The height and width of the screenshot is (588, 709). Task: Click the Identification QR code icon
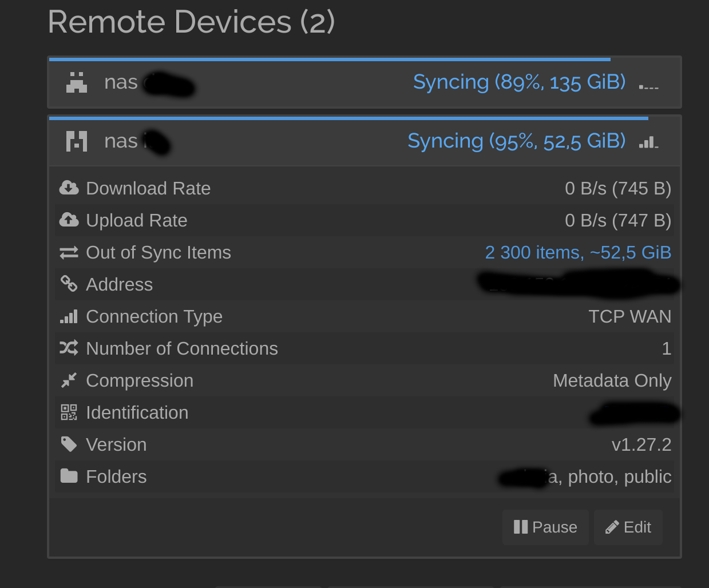[x=69, y=412]
